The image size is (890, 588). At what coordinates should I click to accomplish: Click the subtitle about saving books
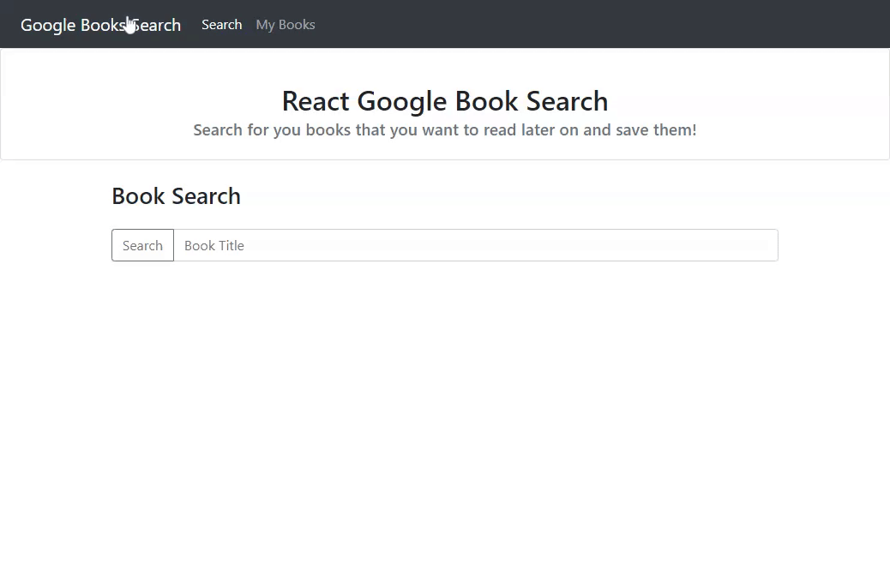[445, 130]
